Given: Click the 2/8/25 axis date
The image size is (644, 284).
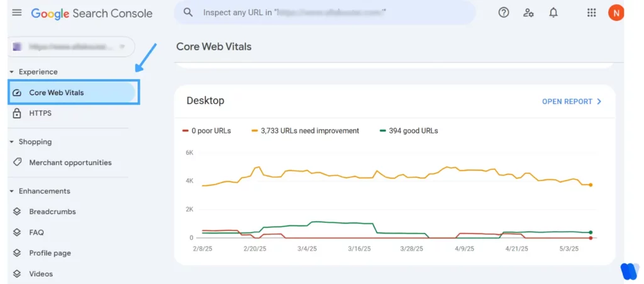Looking at the screenshot, I should [x=203, y=249].
